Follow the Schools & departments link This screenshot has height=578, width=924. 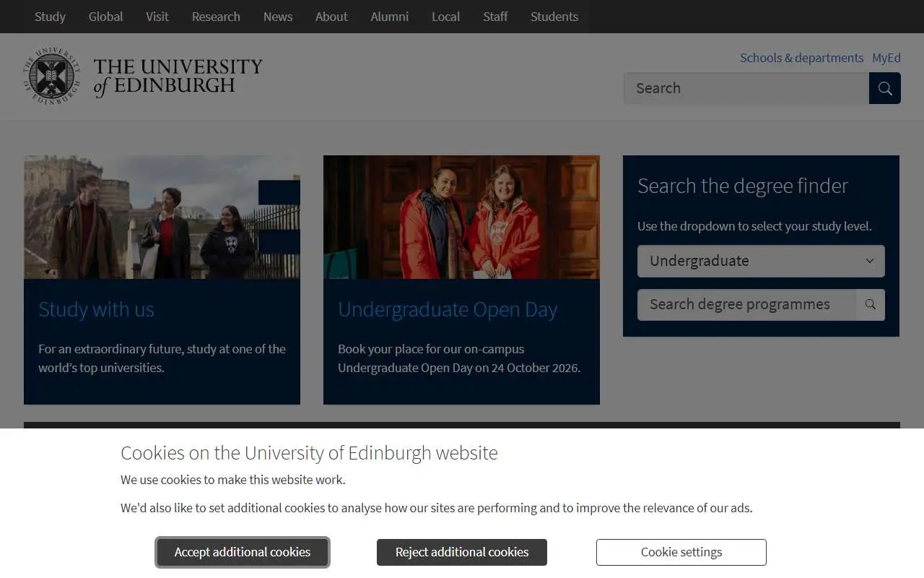pyautogui.click(x=801, y=58)
